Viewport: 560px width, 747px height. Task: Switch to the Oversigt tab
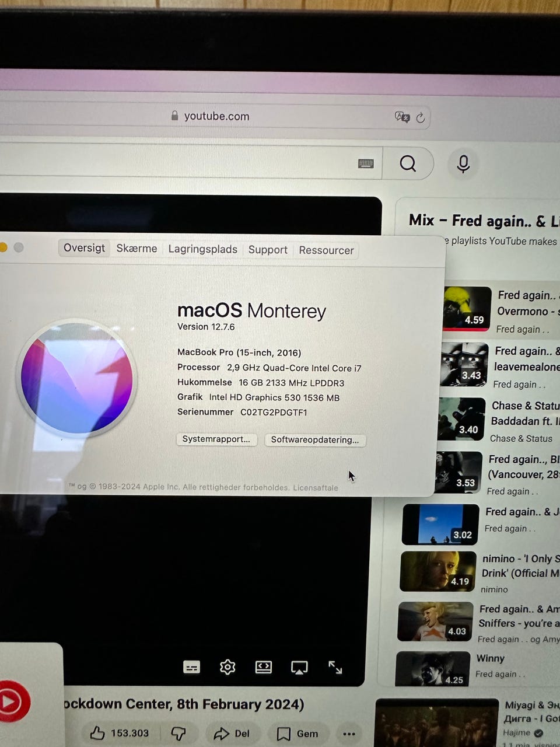tap(84, 247)
